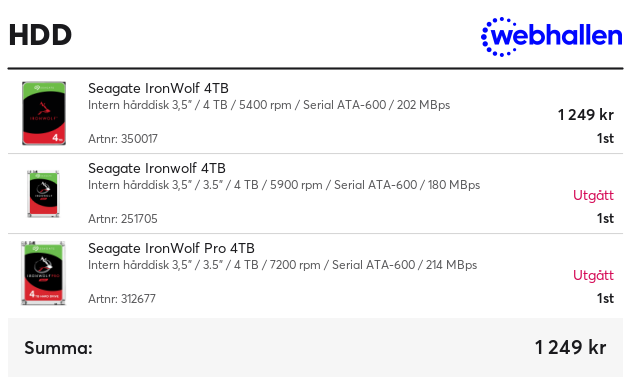The width and height of the screenshot is (630, 386).
Task: Open the small Seagate Ironwolf 4TB drive image
Action: coord(43,194)
